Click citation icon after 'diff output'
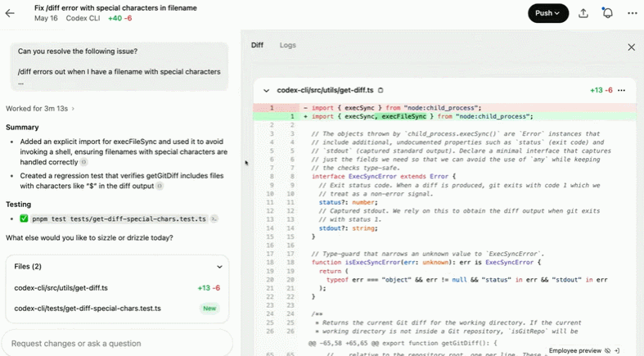644x356 pixels. (160, 186)
